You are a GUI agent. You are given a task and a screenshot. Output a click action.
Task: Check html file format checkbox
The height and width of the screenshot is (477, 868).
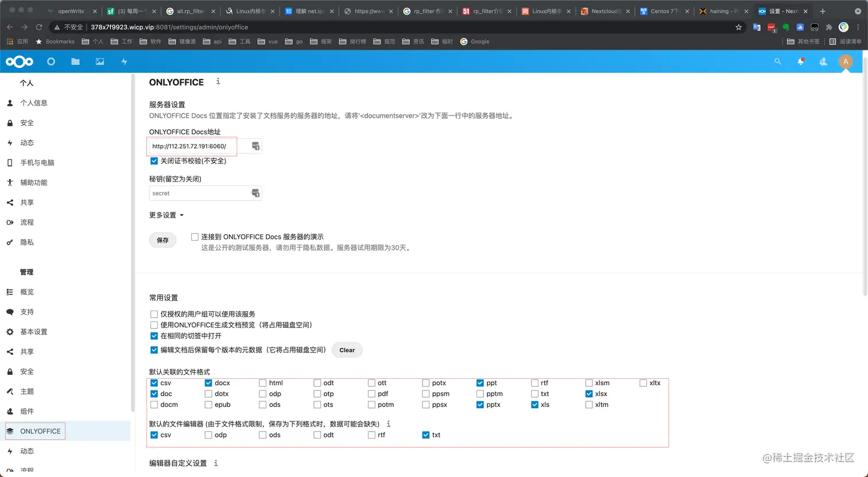(262, 383)
